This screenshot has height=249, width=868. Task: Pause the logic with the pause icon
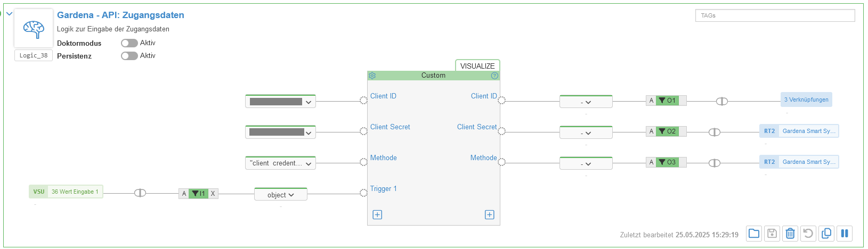point(845,234)
